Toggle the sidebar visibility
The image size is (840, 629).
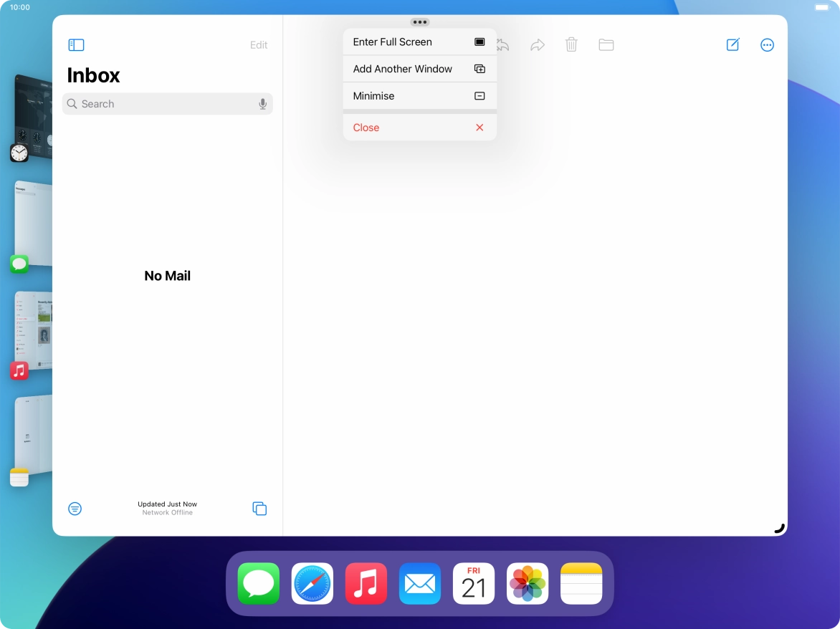75,44
